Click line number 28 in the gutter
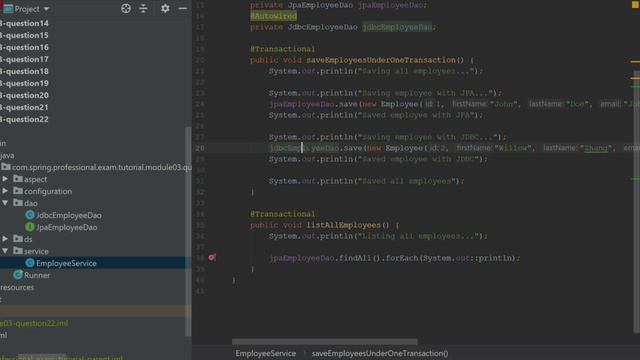Image resolution: width=640 pixels, height=360 pixels. tap(200, 148)
